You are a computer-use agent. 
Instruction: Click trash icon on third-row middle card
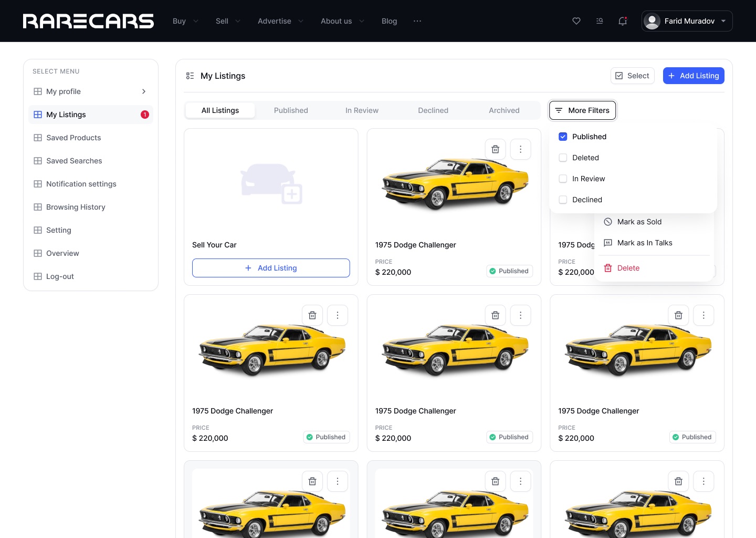[495, 481]
